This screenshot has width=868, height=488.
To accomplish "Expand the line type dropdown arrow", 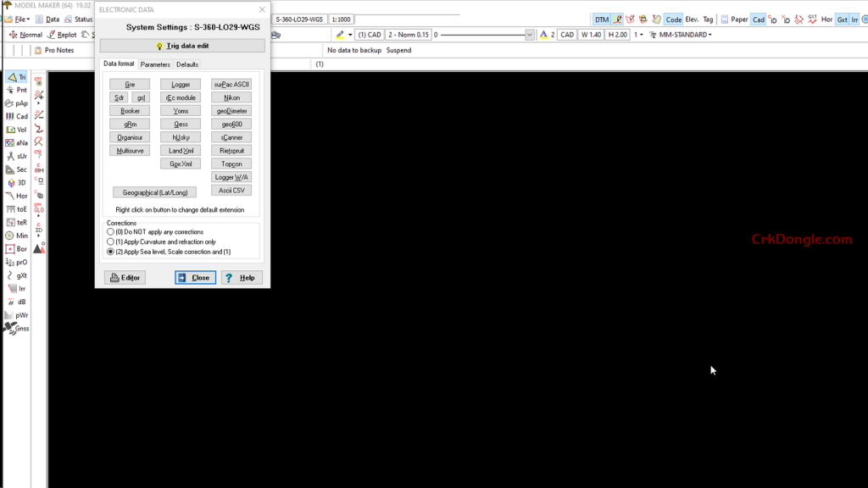I will tap(530, 35).
